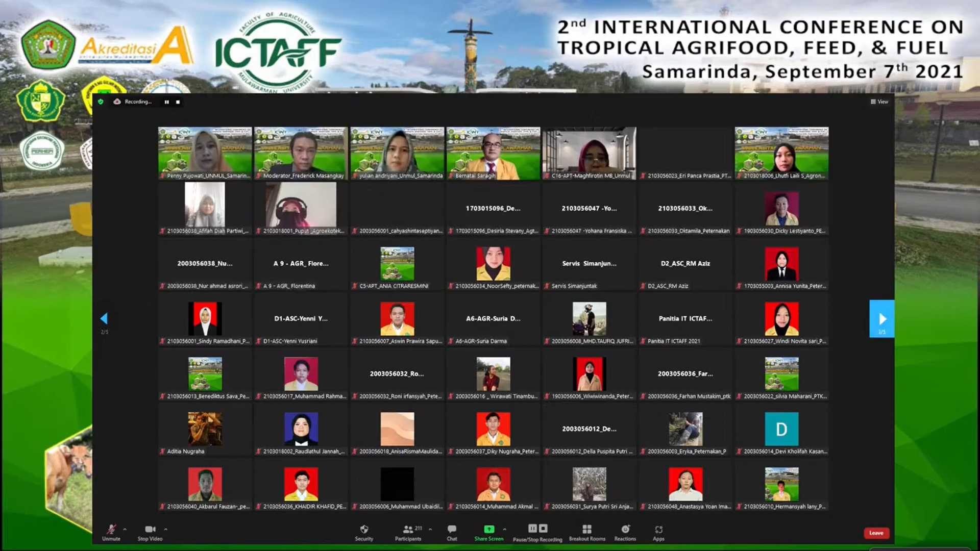Click the D1-ASC-Yenni Yusriani tile
This screenshot has height=551, width=980.
(x=301, y=318)
